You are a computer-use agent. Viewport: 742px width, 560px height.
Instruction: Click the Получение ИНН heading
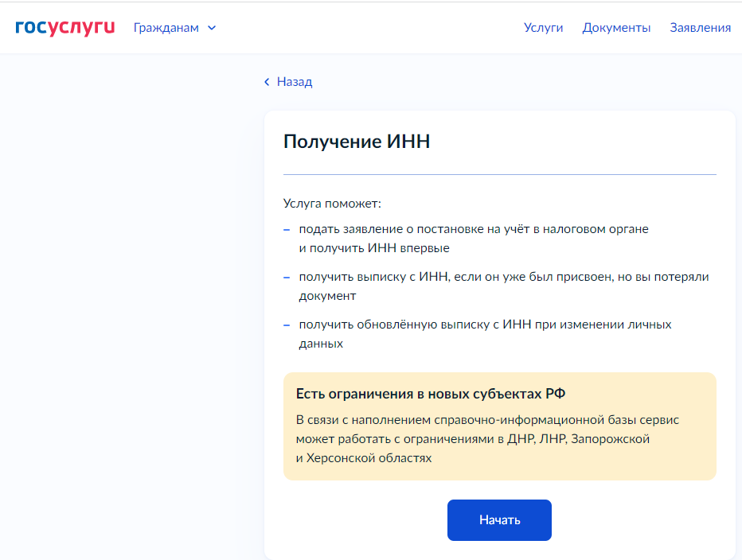point(357,142)
